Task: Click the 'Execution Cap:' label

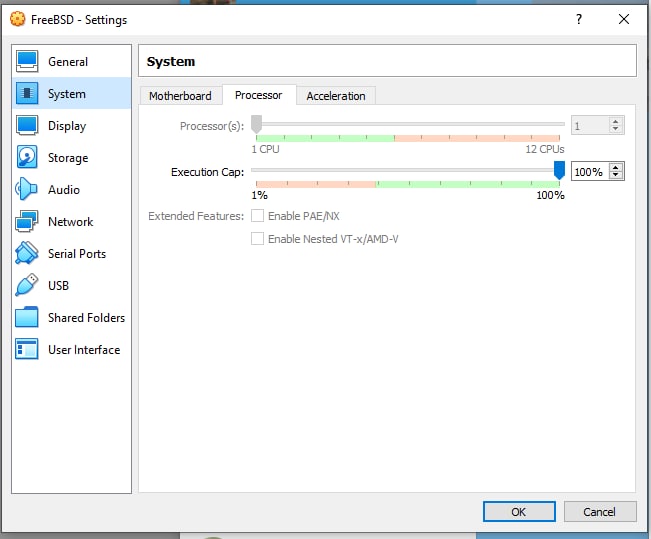Action: [208, 172]
